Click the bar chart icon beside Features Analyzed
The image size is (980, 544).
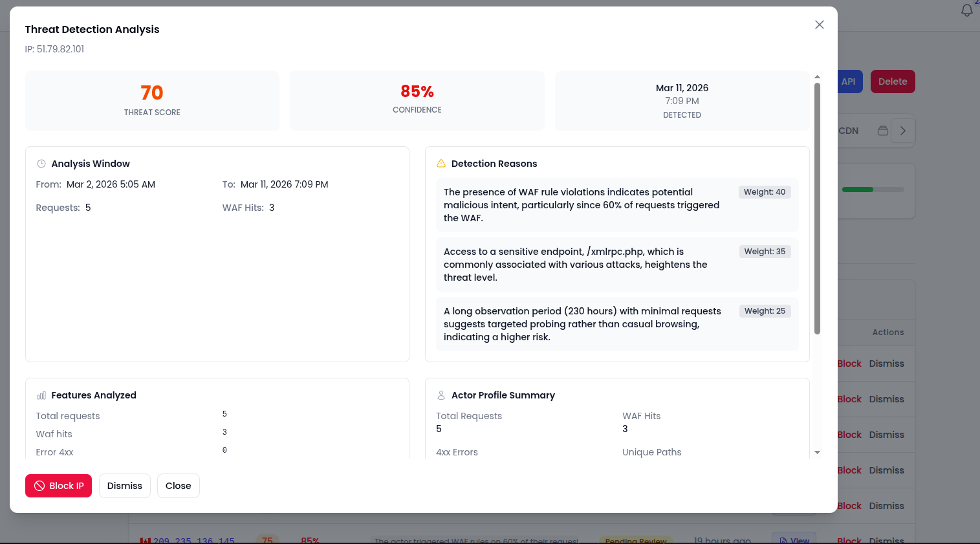click(x=41, y=395)
